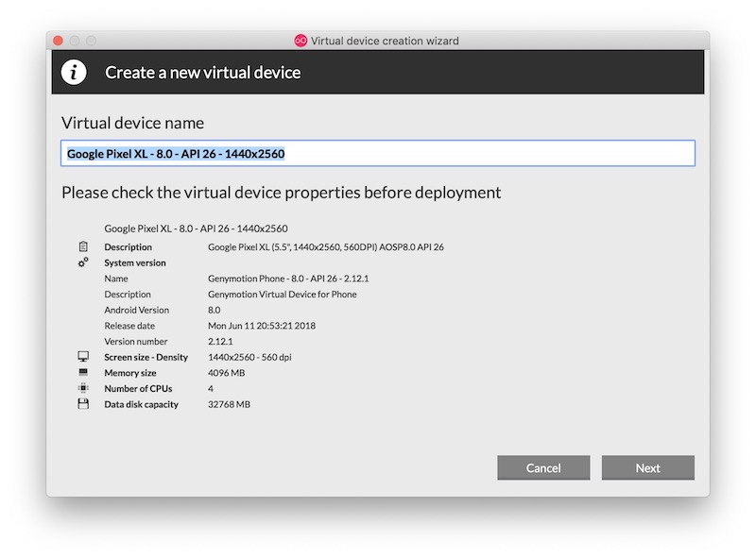Click the Android Version value '8.0'
The image size is (756, 558).
pyautogui.click(x=215, y=310)
